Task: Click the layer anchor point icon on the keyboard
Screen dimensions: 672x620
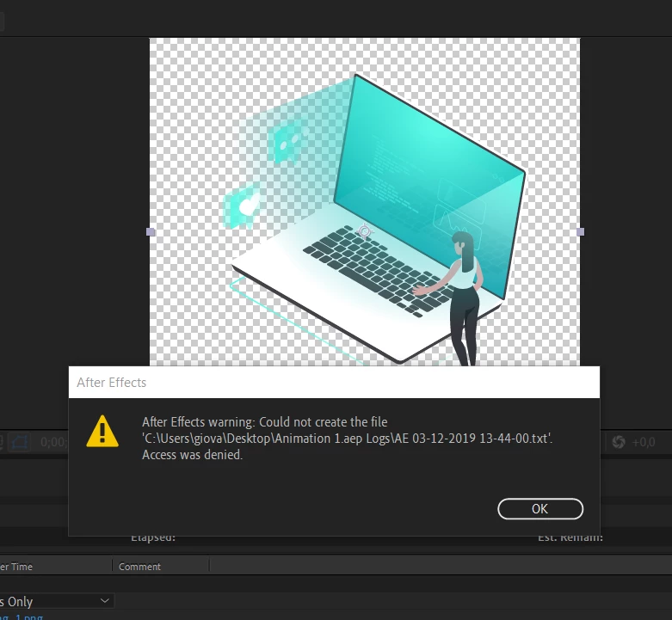Action: click(x=364, y=231)
